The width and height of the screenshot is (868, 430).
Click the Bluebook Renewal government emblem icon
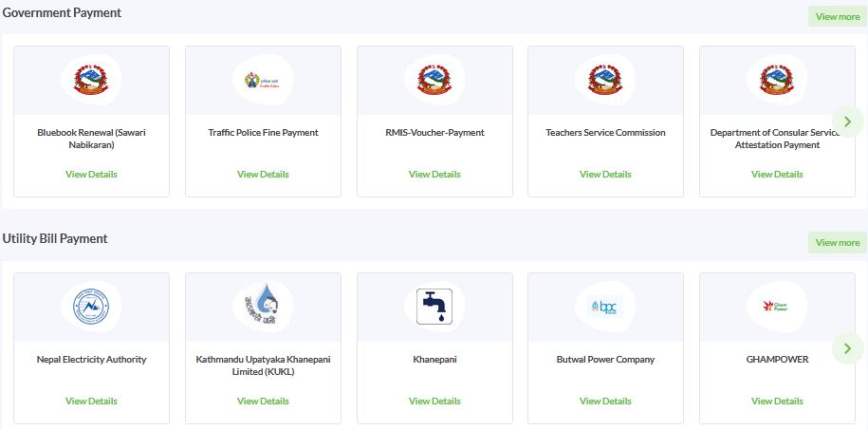click(91, 81)
